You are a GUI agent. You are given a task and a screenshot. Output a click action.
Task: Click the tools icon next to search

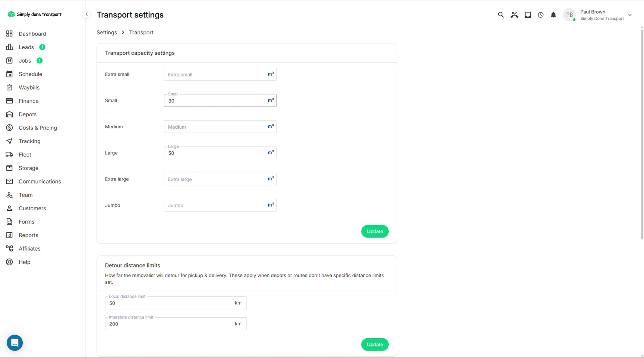(514, 15)
